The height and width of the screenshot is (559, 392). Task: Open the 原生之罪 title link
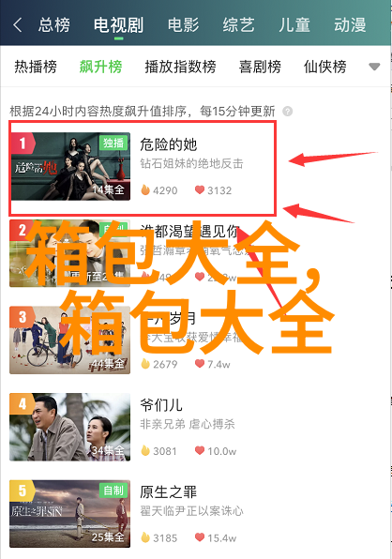pyautogui.click(x=168, y=492)
